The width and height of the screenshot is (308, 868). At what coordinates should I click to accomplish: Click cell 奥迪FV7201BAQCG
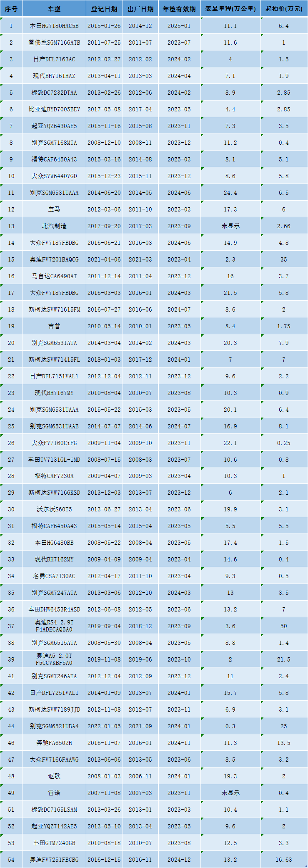[54, 259]
